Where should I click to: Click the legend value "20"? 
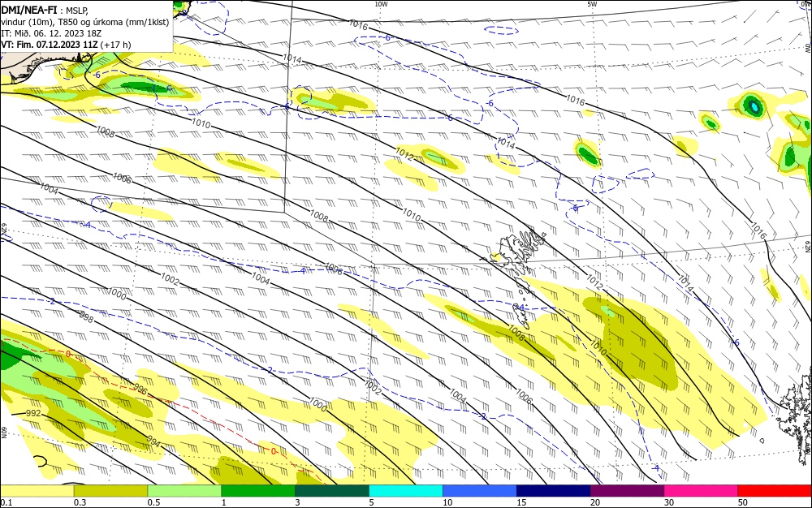coord(595,502)
